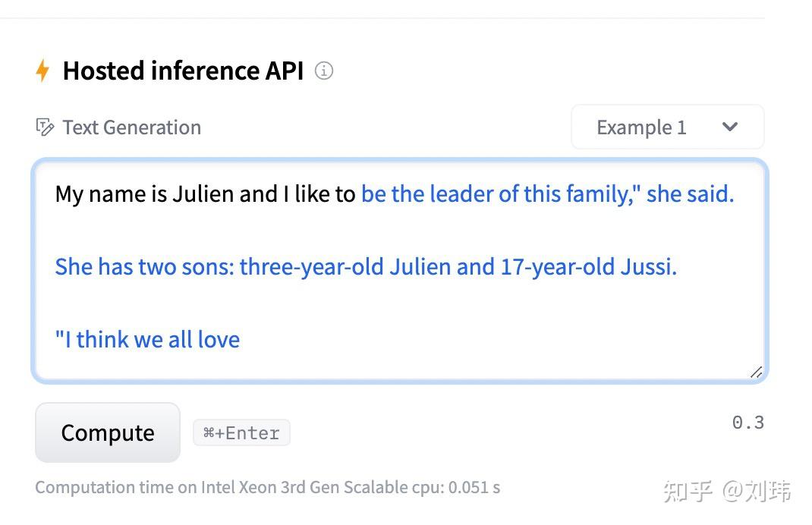Viewport: 812px width, 525px height.
Task: Open the Example 1 dropdown
Action: click(x=666, y=127)
